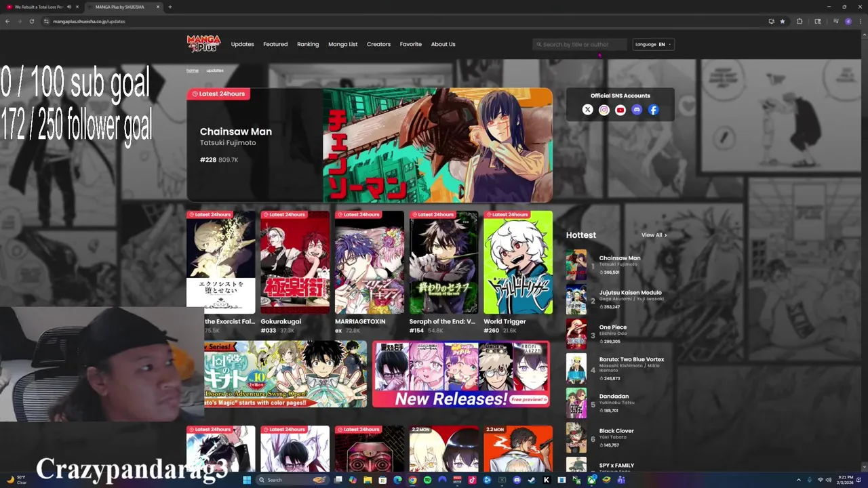Screen dimensions: 868x488
Task: Expand Hottest list via View All
Action: pos(654,235)
